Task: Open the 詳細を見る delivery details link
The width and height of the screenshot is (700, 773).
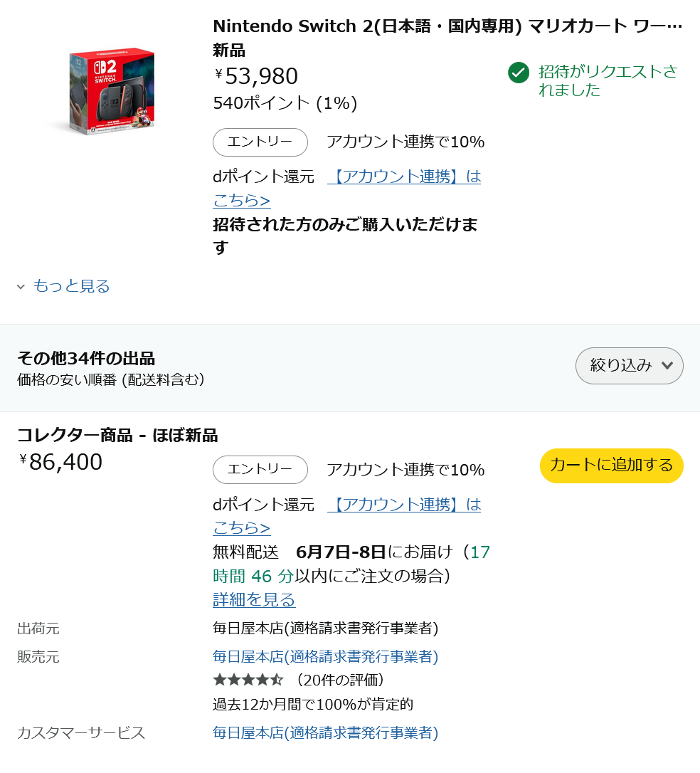Action: point(254,599)
